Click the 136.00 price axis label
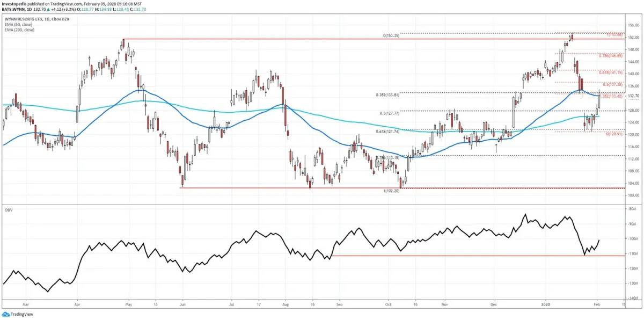This screenshot has height=320, width=644. pyautogui.click(x=634, y=86)
